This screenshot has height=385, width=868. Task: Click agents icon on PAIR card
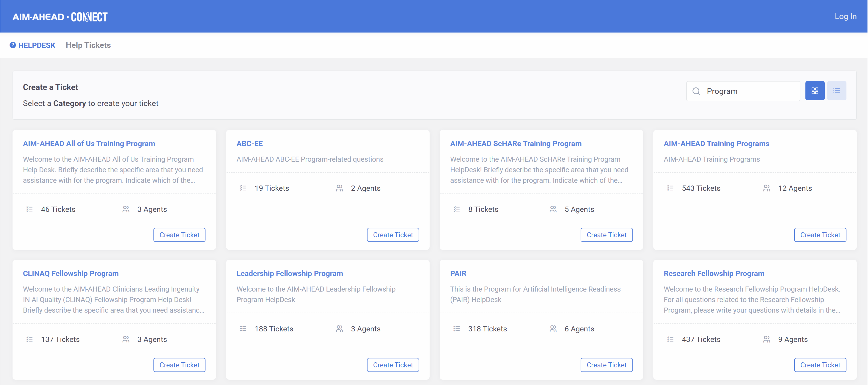pos(553,329)
